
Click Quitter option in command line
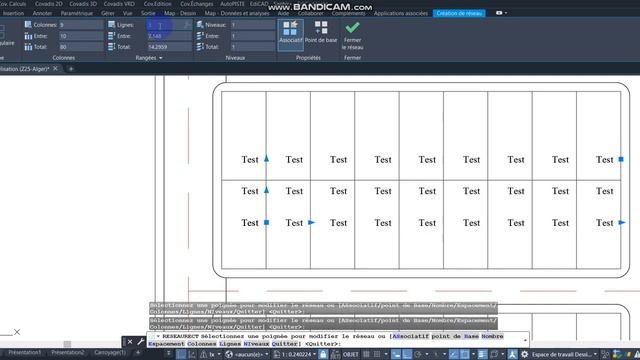284,344
